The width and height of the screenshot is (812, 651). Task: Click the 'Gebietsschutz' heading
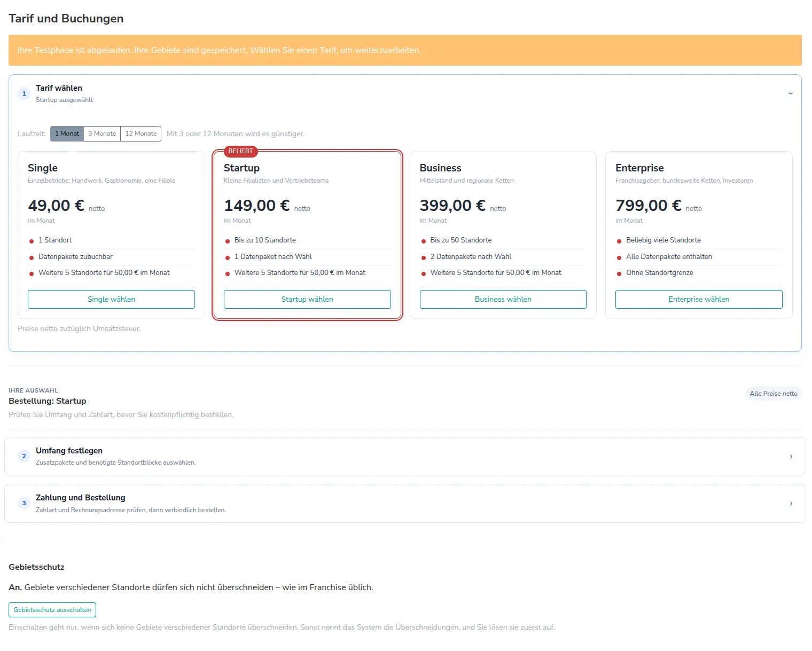point(36,567)
